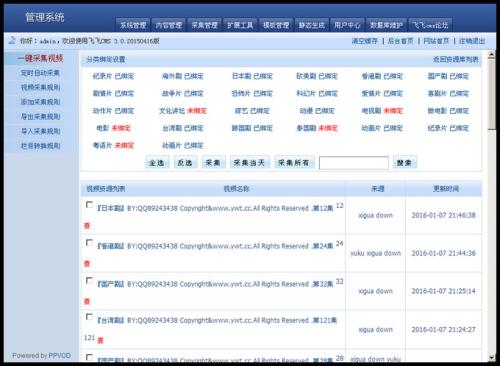Click the 采集所有 button
The width and height of the screenshot is (500, 366).
pyautogui.click(x=294, y=163)
